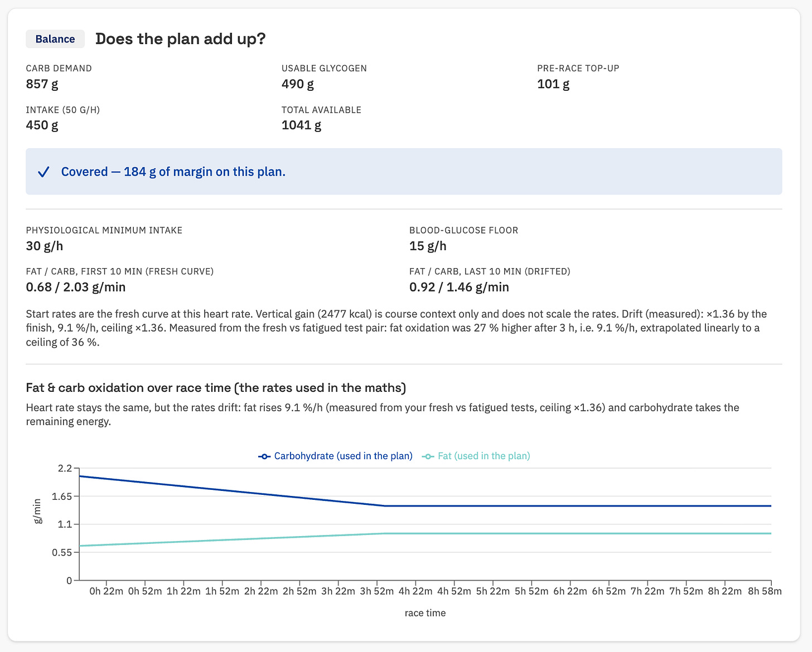Click the Balance badge label
812x652 pixels.
tap(55, 39)
